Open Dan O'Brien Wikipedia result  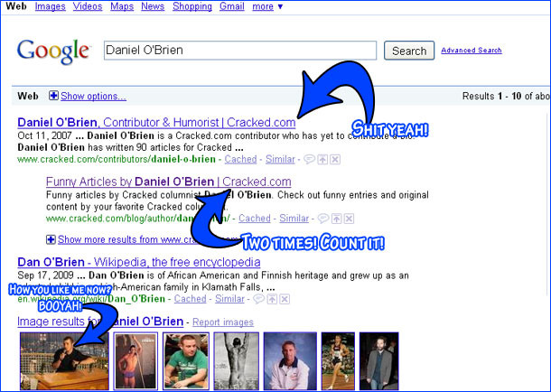139,262
